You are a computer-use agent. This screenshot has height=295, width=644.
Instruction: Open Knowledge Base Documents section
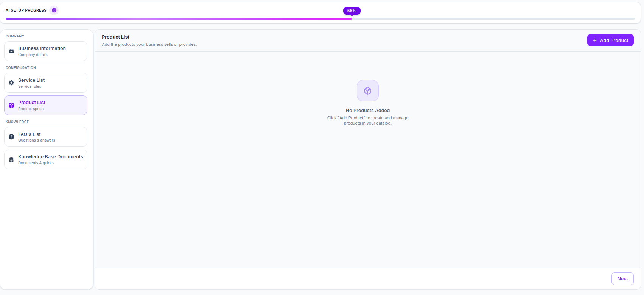[x=46, y=159]
